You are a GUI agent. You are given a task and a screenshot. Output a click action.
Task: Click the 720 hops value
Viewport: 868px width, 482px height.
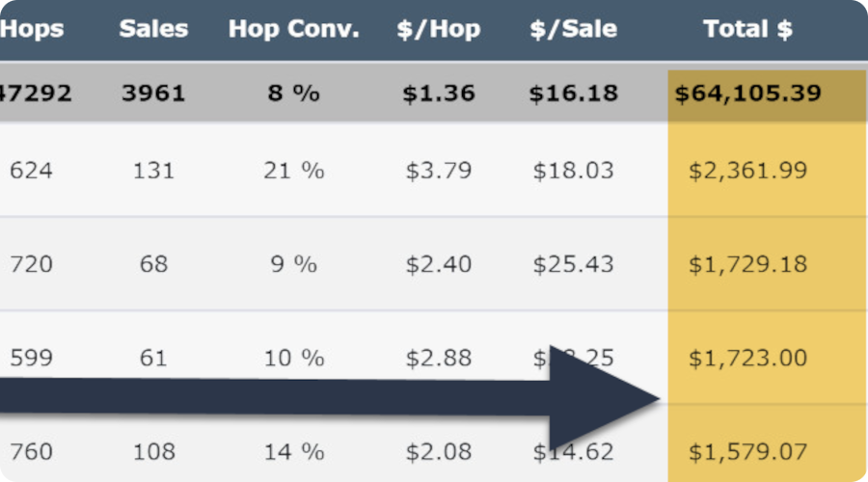(x=32, y=264)
